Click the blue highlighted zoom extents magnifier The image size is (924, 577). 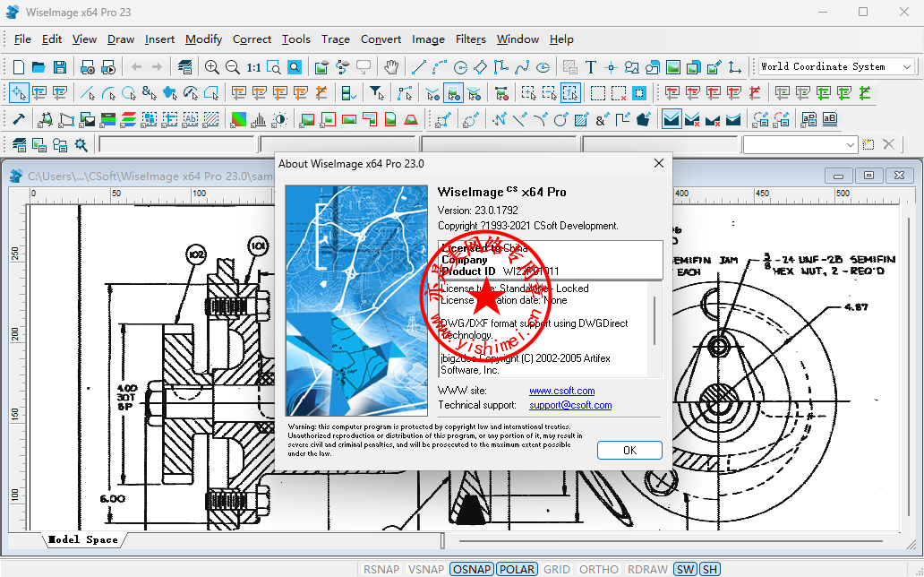pos(295,67)
